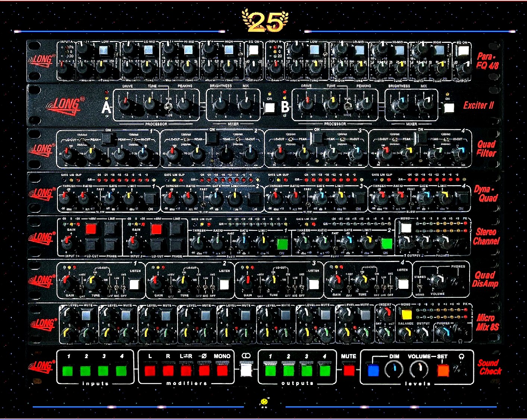Viewport: 527px width, 420px height.
Task: Activate the L⇄R channel swap modifier
Action: (186, 370)
